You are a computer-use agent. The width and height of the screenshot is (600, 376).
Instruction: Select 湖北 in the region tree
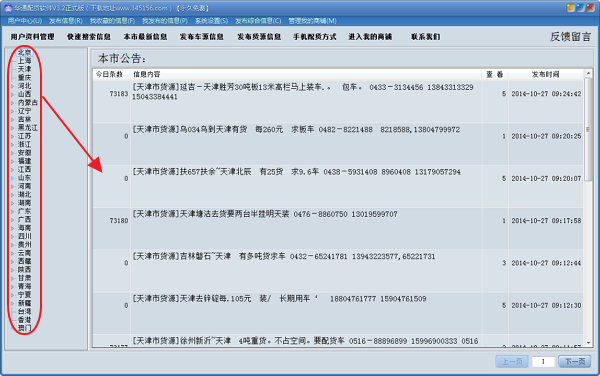click(x=24, y=195)
